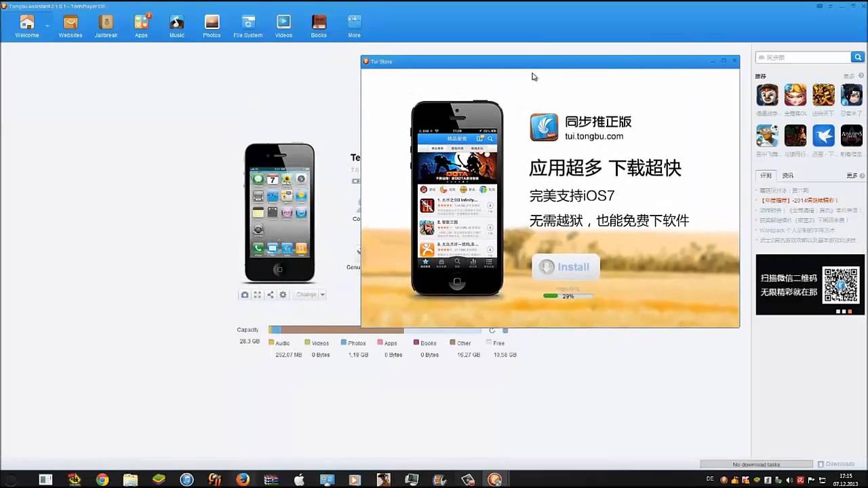The width and height of the screenshot is (868, 488).
Task: Click the No download tasks status
Action: tap(756, 464)
